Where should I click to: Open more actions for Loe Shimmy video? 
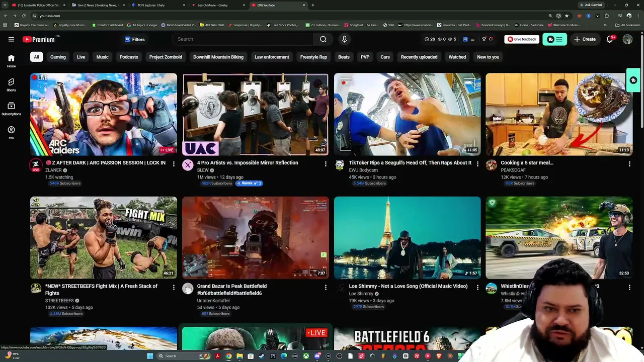(477, 287)
